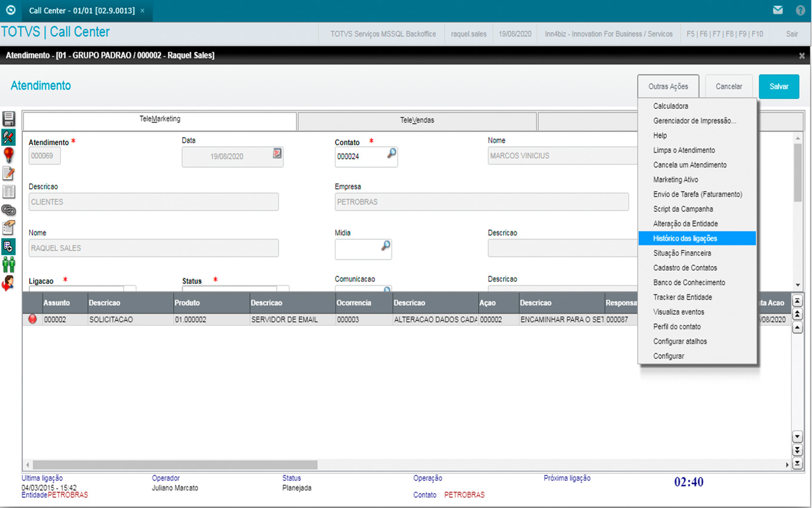The width and height of the screenshot is (812, 508).
Task: Open the calendar picker in Data field
Action: pyautogui.click(x=277, y=153)
